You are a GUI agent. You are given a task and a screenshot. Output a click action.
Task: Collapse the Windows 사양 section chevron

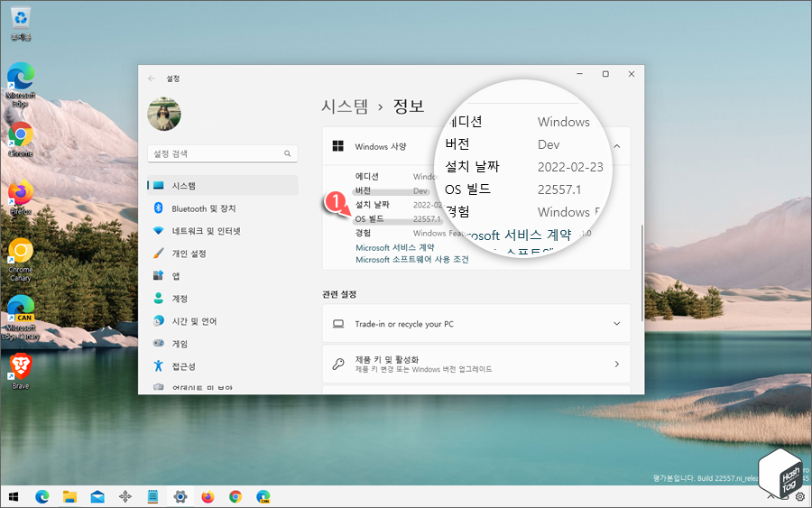click(x=617, y=146)
